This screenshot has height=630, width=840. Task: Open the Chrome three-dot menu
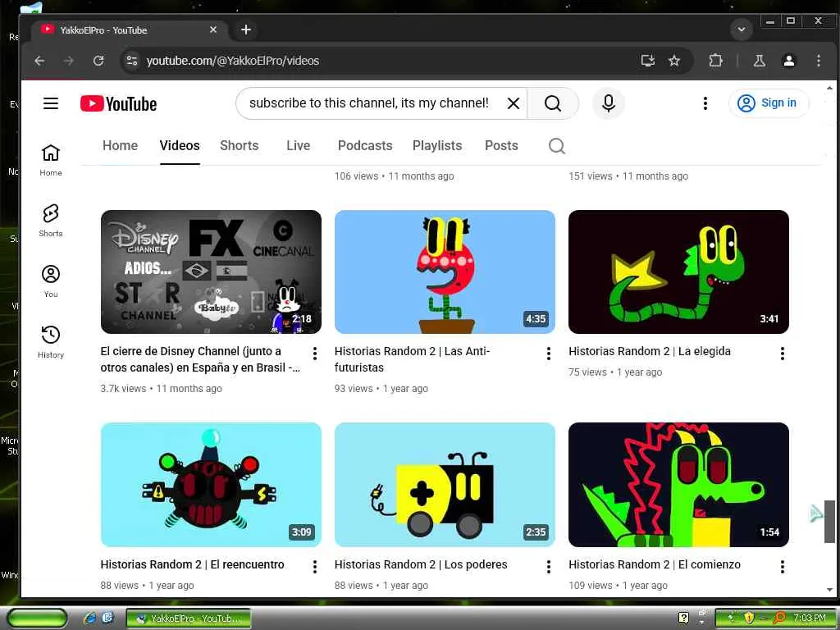[818, 61]
